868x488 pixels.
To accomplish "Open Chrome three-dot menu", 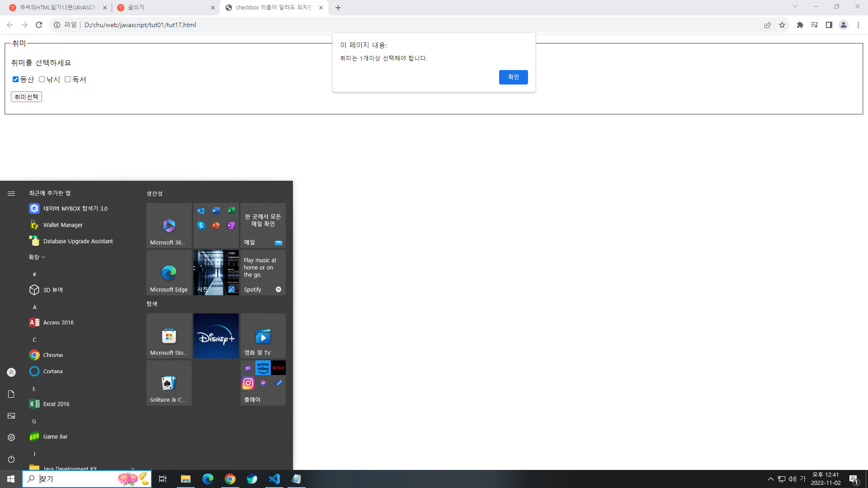I will point(858,25).
